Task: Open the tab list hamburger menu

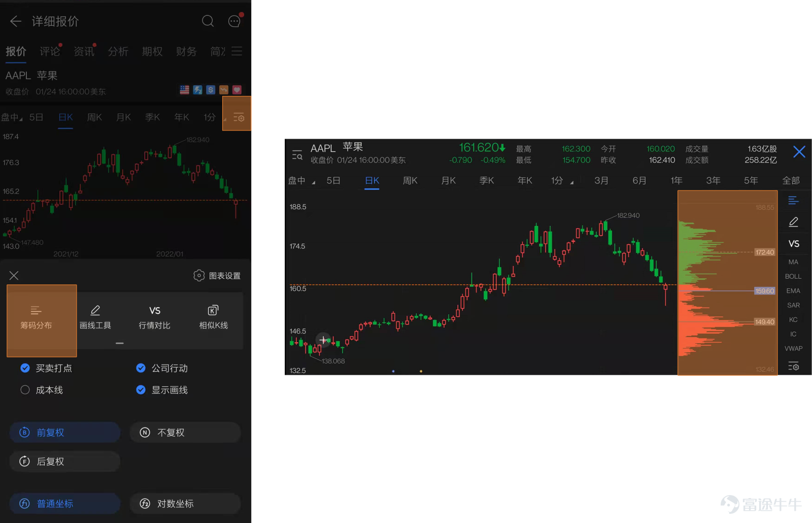Action: (237, 51)
